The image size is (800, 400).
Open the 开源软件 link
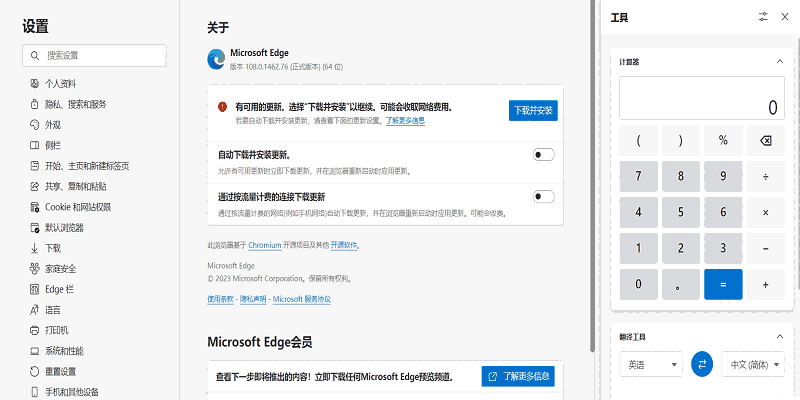344,245
